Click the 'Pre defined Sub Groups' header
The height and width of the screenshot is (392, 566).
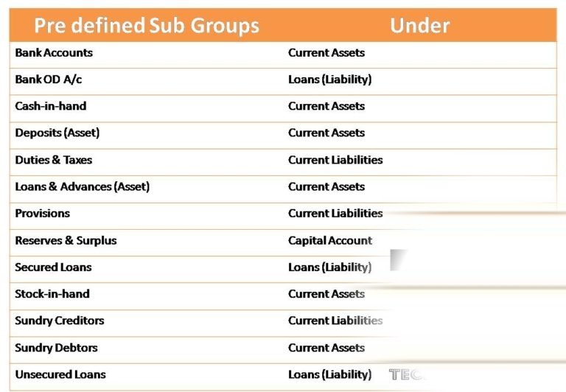pos(147,26)
